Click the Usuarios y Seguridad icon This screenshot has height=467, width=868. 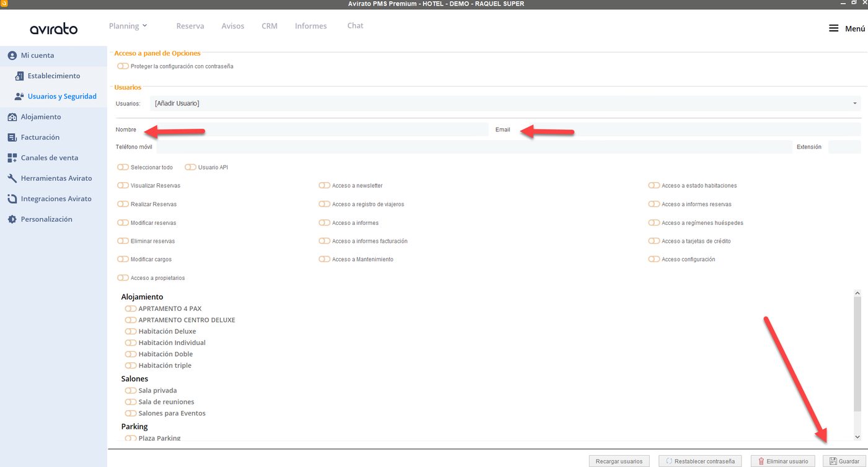[x=19, y=96]
